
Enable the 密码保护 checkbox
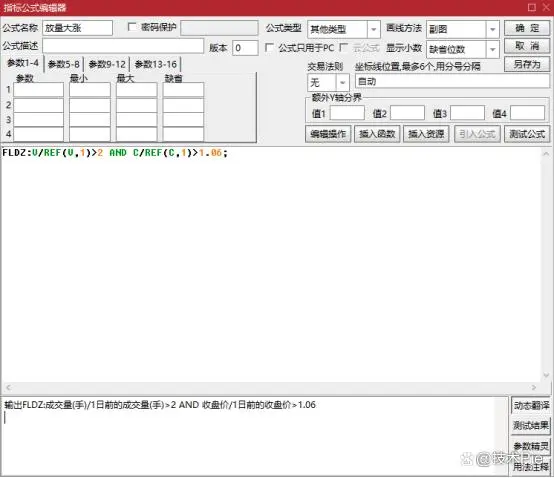[132, 27]
